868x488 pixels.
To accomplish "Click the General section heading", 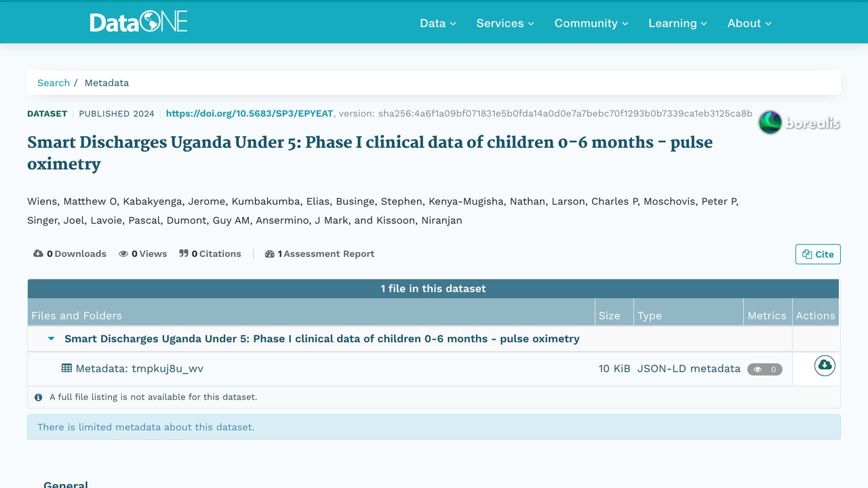I will coord(66,484).
